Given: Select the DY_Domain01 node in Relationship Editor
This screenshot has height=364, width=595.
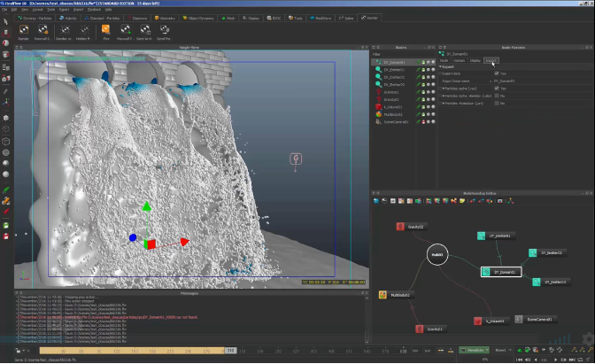Looking at the screenshot, I should tap(501, 272).
